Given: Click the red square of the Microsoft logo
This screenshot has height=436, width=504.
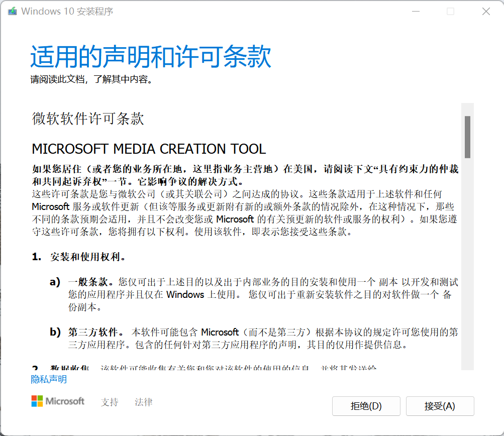Looking at the screenshot, I should (x=34, y=398).
